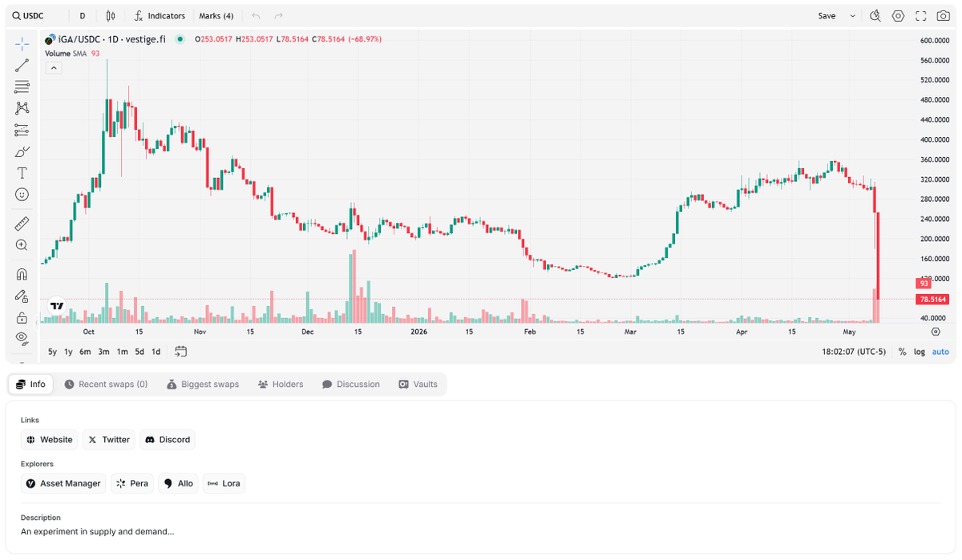The height and width of the screenshot is (560, 962).
Task: Set the time range to 1m
Action: (x=122, y=352)
